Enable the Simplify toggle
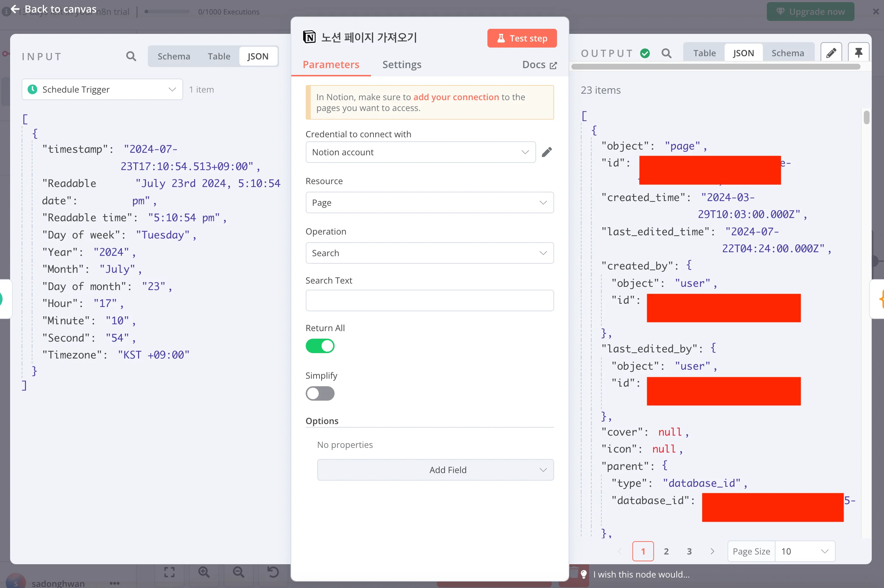Screen dimensions: 884x588 tap(320, 393)
